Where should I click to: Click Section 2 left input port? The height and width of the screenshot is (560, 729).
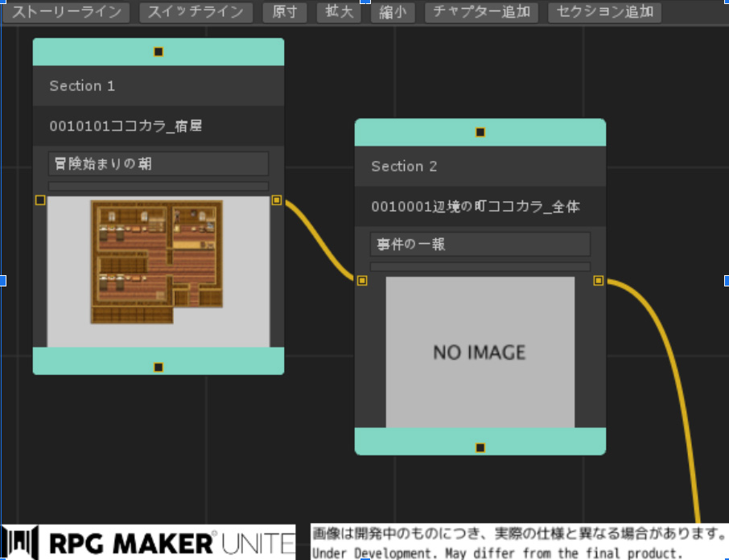point(362,280)
